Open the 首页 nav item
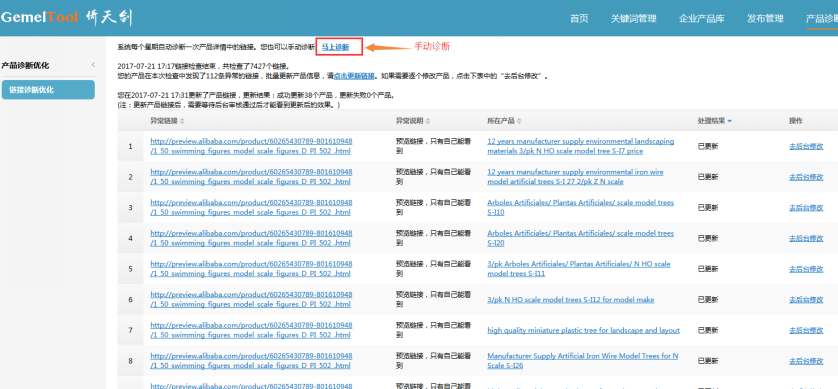Image resolution: width=838 pixels, height=389 pixels. [579, 19]
